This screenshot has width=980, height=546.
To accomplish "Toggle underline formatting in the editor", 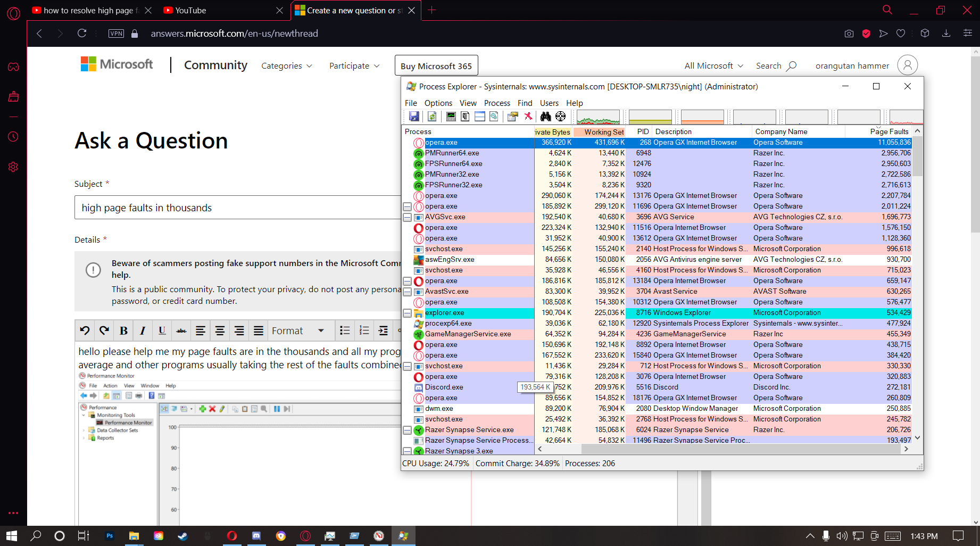I will tap(162, 331).
